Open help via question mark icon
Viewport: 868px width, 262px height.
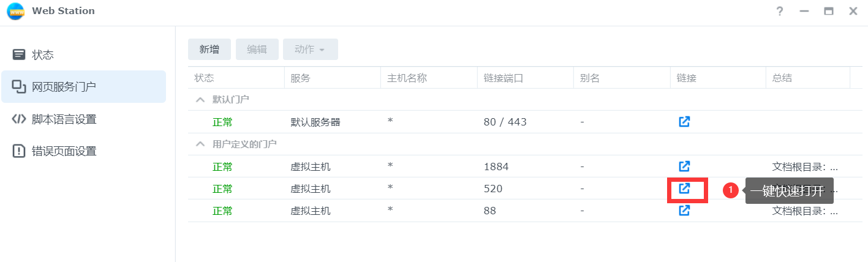780,11
